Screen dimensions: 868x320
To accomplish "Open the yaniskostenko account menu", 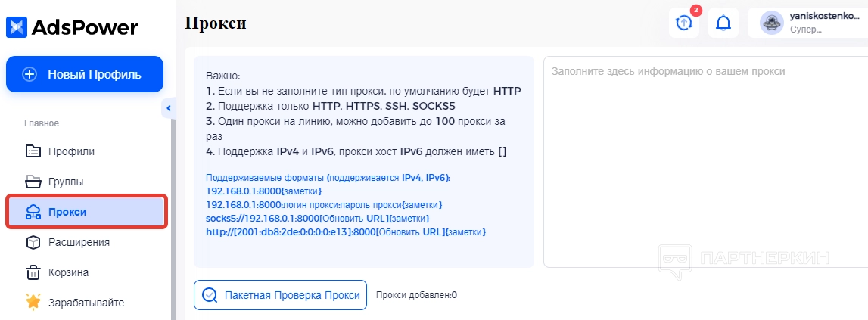I will coord(816,23).
